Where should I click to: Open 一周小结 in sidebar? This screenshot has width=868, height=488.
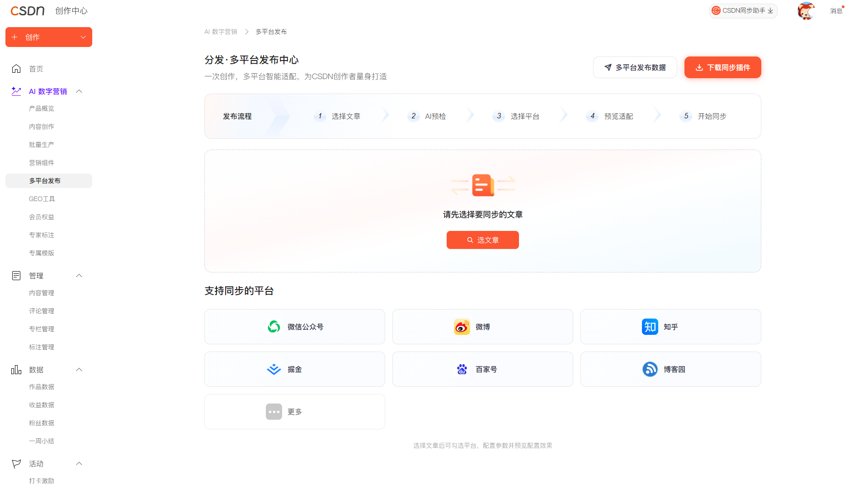(x=42, y=441)
